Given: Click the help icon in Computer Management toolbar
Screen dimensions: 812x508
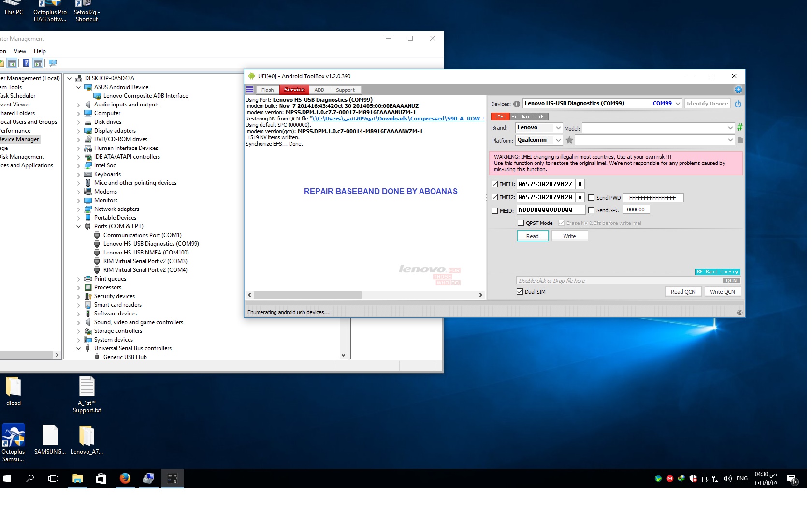Looking at the screenshot, I should click(26, 63).
